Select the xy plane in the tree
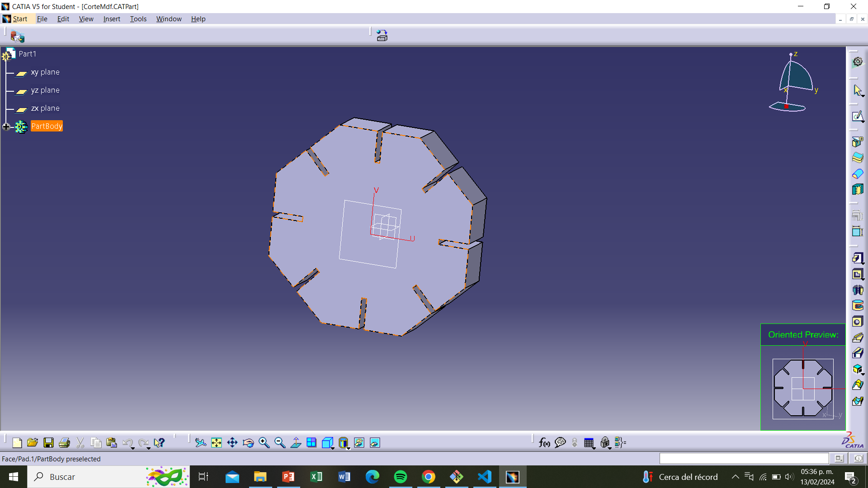Viewport: 868px width, 488px height. (x=45, y=72)
